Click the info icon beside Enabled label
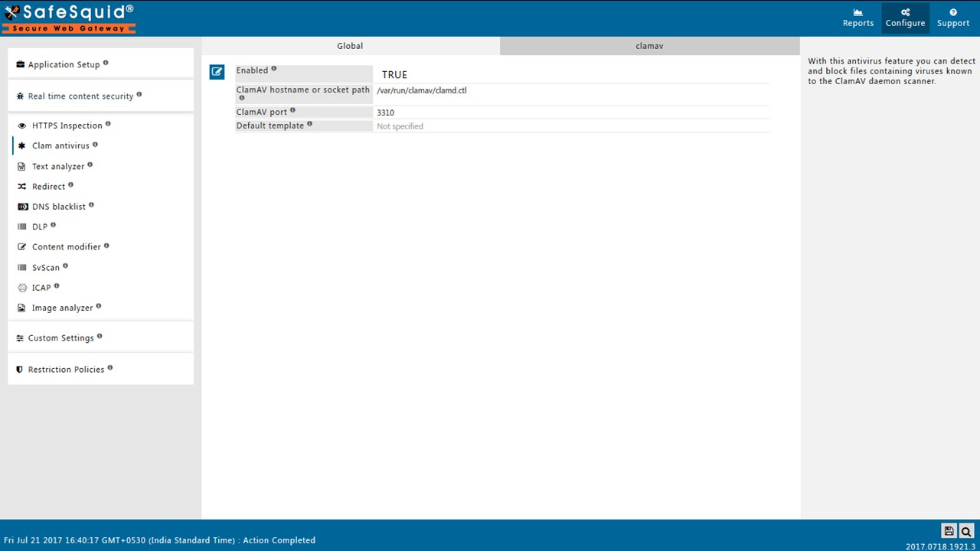 point(274,69)
